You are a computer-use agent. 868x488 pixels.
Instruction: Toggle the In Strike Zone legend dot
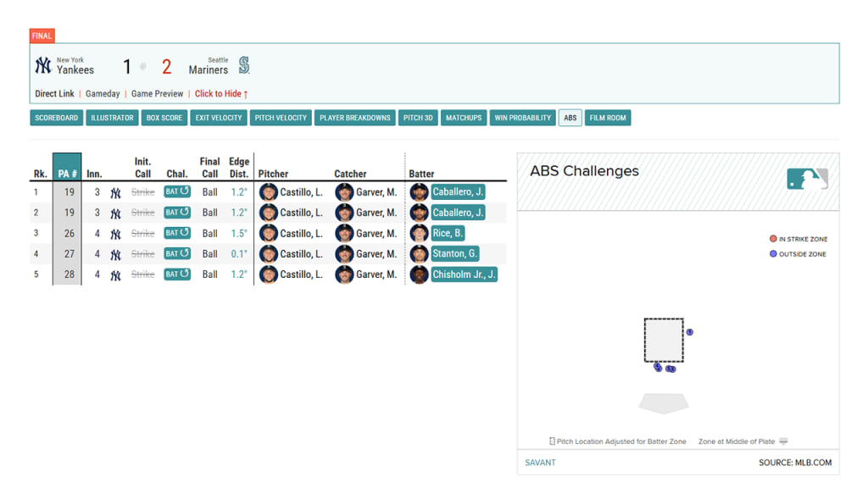[773, 239]
